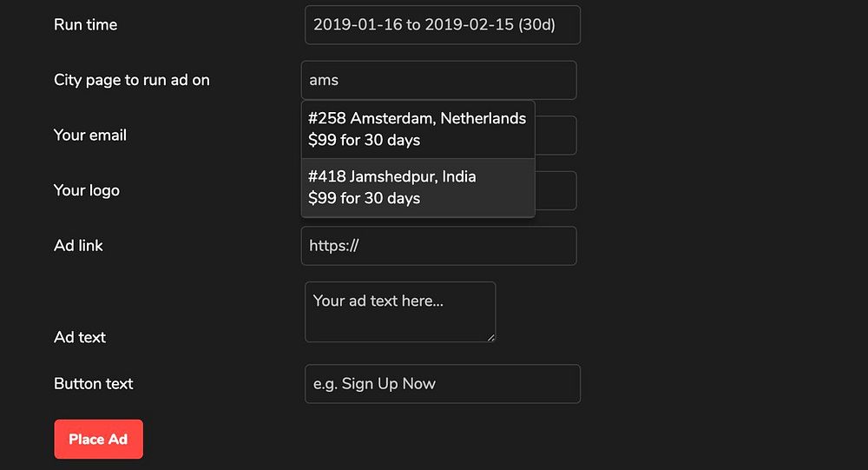Click the Place Ad button
The height and width of the screenshot is (470, 868).
(98, 440)
